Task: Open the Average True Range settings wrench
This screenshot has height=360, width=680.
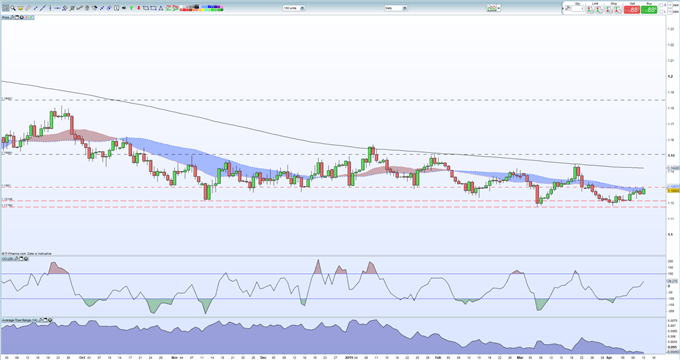Action: click(40, 320)
